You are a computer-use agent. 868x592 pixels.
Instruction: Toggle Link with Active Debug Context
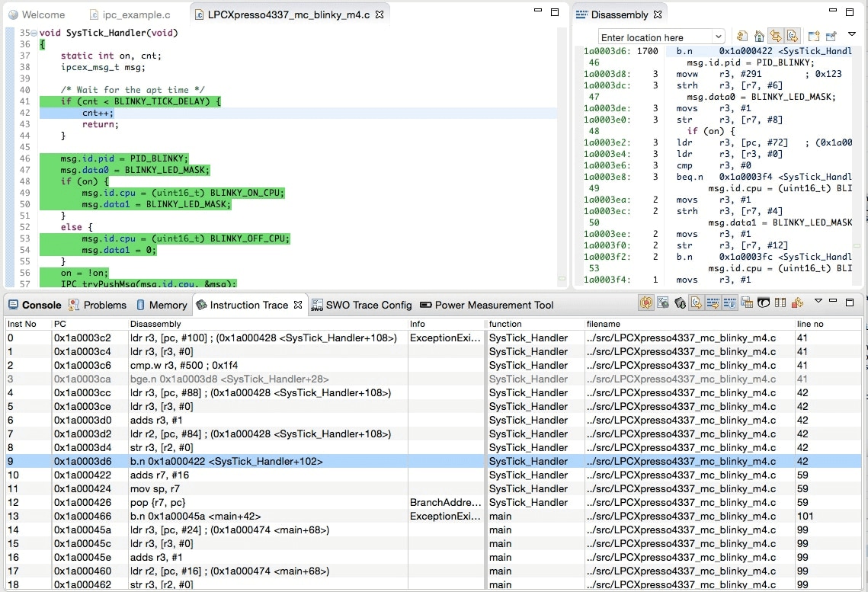pyautogui.click(x=776, y=37)
